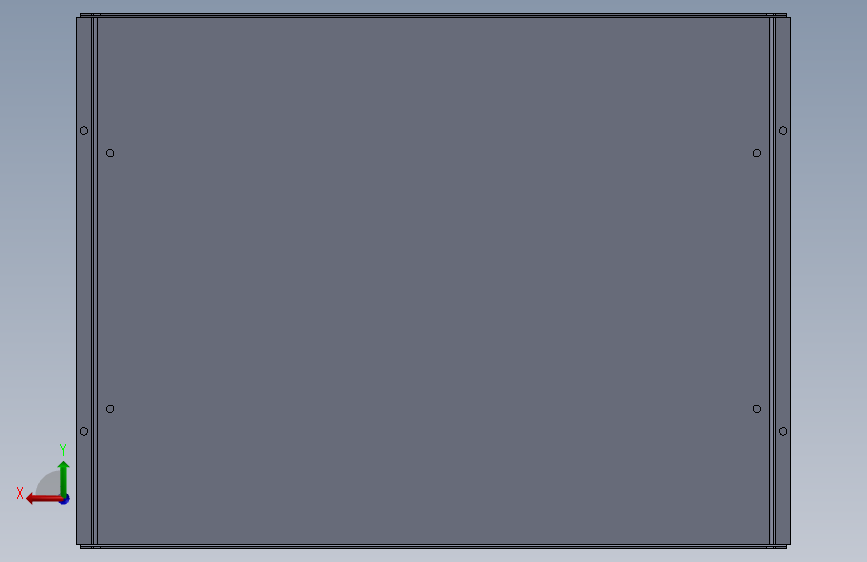Select the lower hole on the left flange
Image resolution: width=867 pixels, height=562 pixels.
(x=84, y=431)
